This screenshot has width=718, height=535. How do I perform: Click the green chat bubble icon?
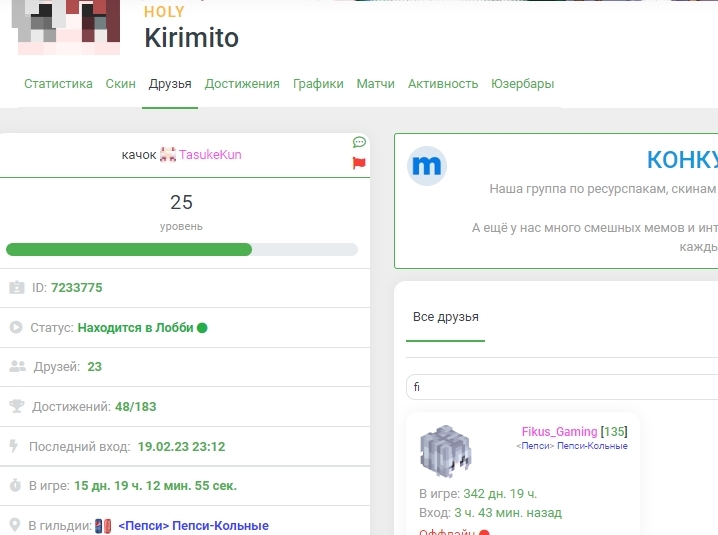coord(359,143)
